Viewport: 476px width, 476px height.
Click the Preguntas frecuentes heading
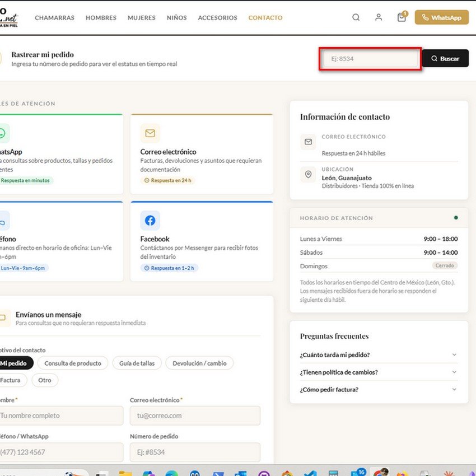click(x=334, y=336)
